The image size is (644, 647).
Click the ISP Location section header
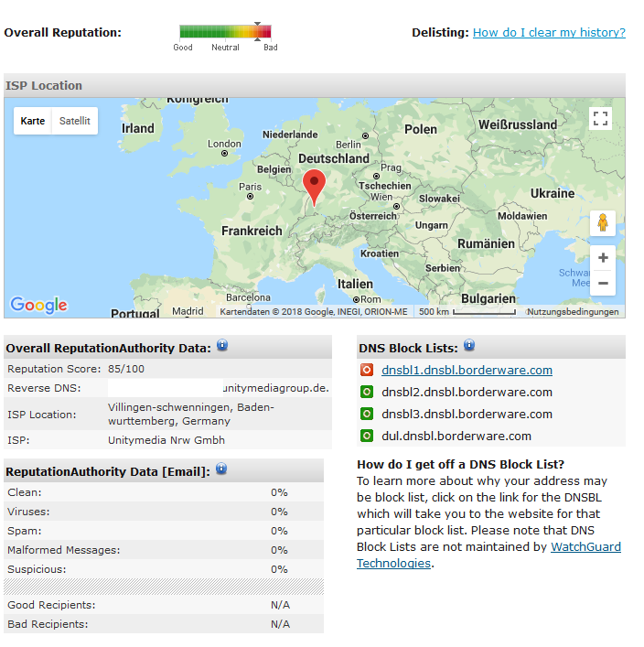pyautogui.click(x=44, y=86)
